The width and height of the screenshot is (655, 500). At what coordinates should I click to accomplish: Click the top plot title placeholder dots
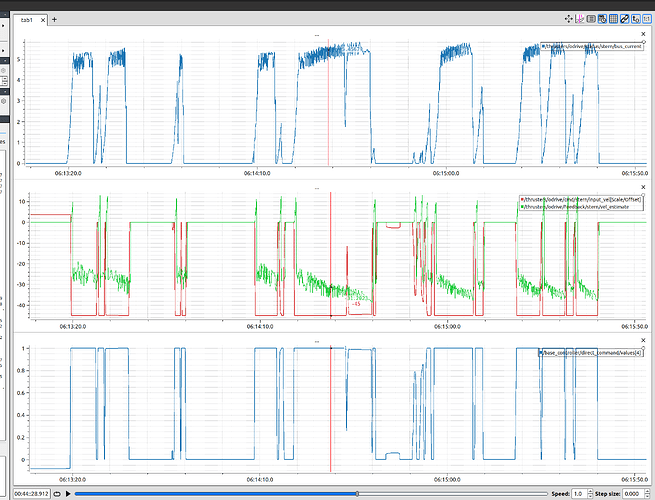click(317, 36)
